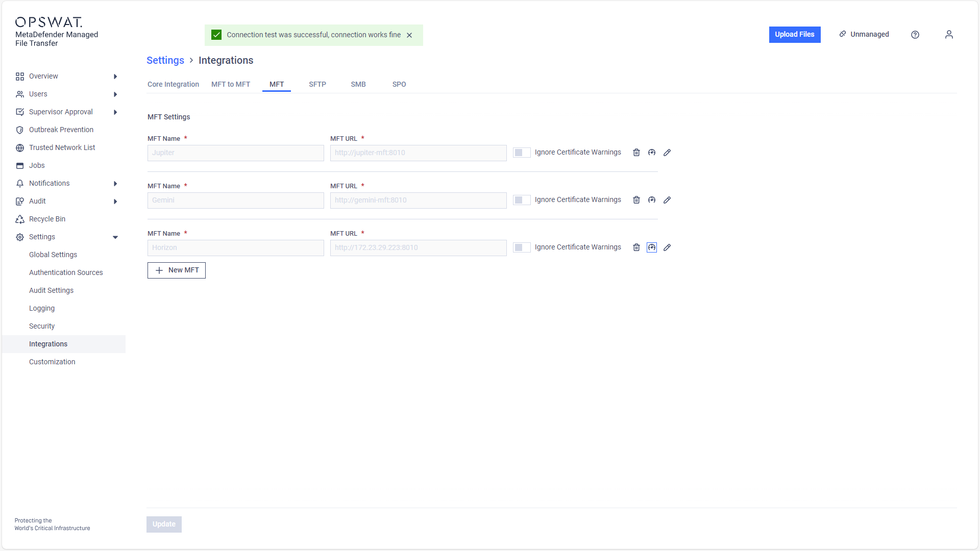Test connection for Horizon MFT

(652, 247)
